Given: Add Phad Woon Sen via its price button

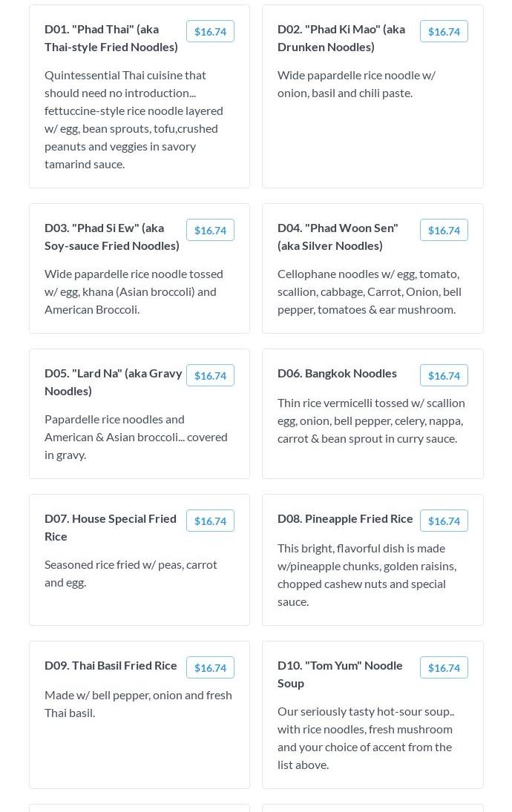Looking at the screenshot, I should pos(444,230).
